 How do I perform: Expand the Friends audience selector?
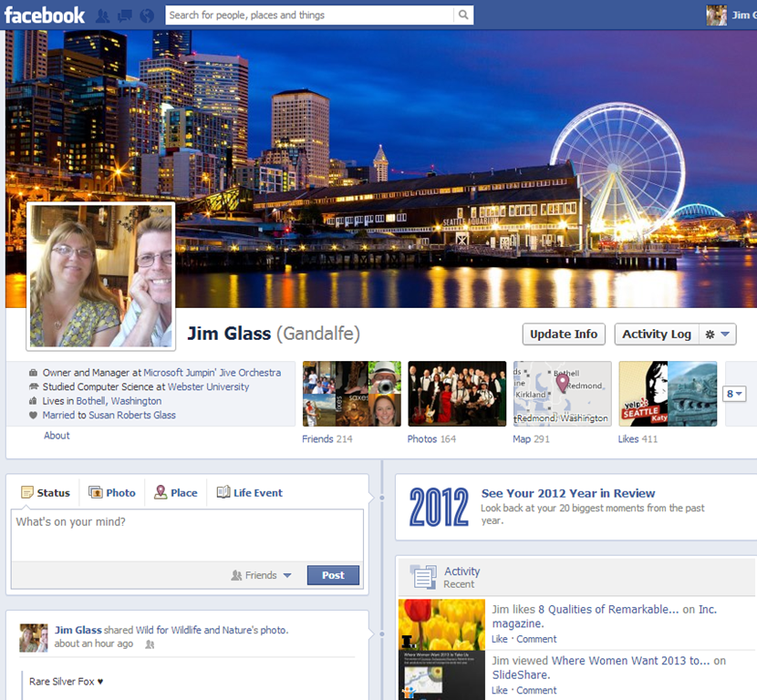262,575
